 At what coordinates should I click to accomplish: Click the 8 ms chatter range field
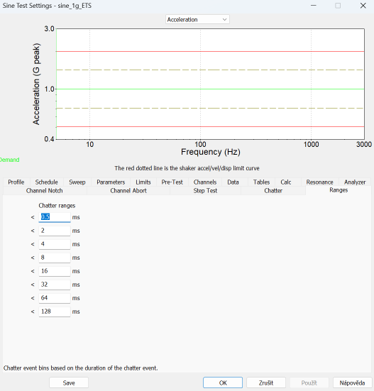click(x=54, y=258)
